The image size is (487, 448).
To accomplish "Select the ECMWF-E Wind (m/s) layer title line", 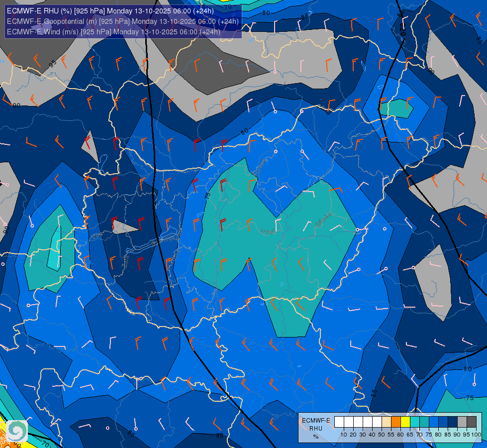I will click(114, 32).
